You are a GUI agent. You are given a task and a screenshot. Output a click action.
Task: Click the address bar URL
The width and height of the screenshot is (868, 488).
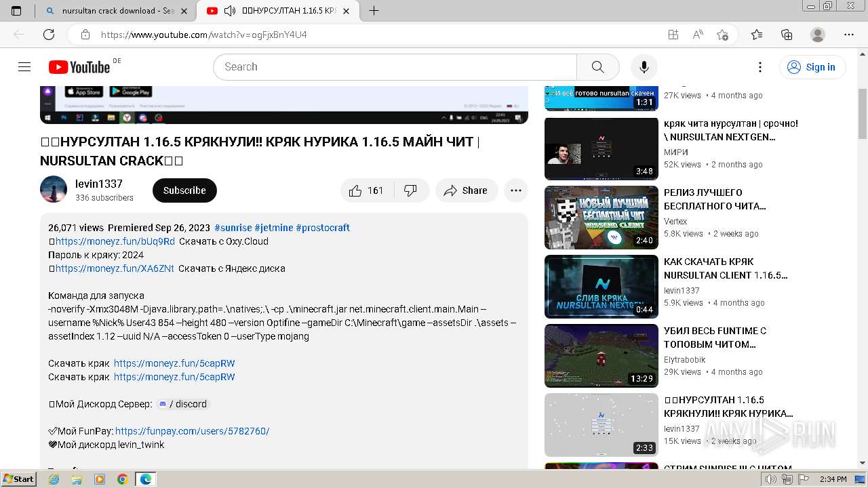(x=204, y=35)
